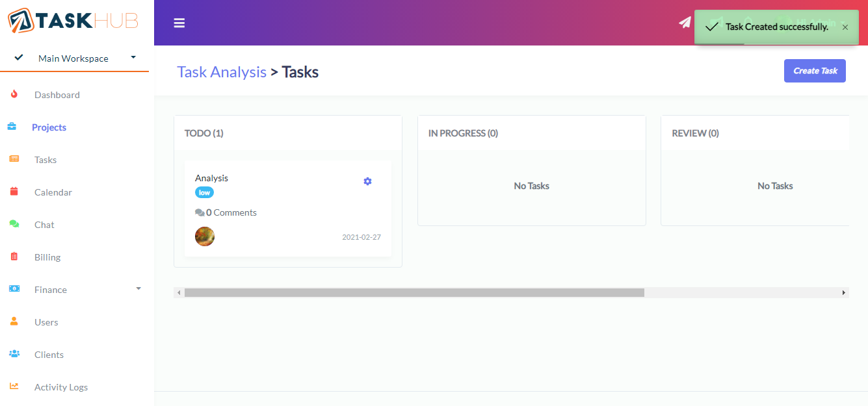Click the Calendar icon in the sidebar

14,192
